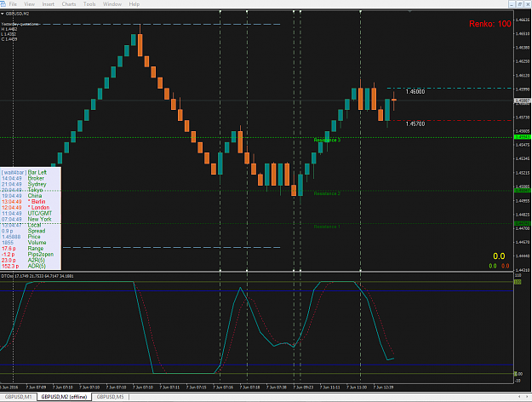
Task: Click the Spread value row
Action: (x=24, y=231)
